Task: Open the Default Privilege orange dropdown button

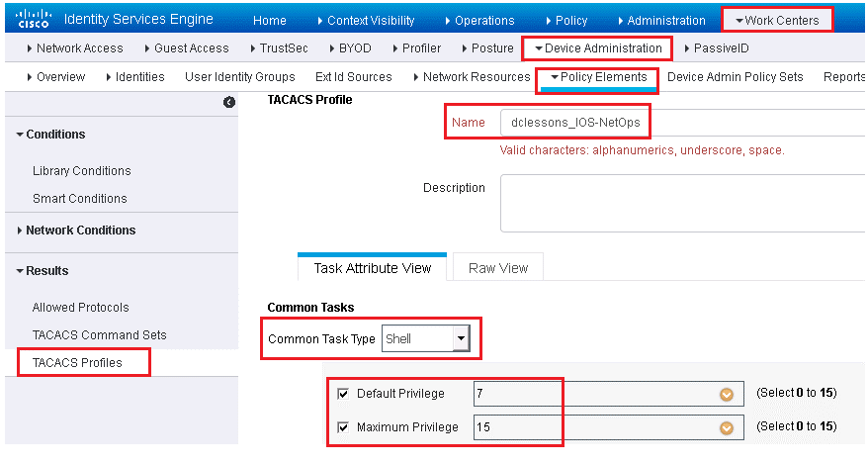Action: pyautogui.click(x=727, y=394)
